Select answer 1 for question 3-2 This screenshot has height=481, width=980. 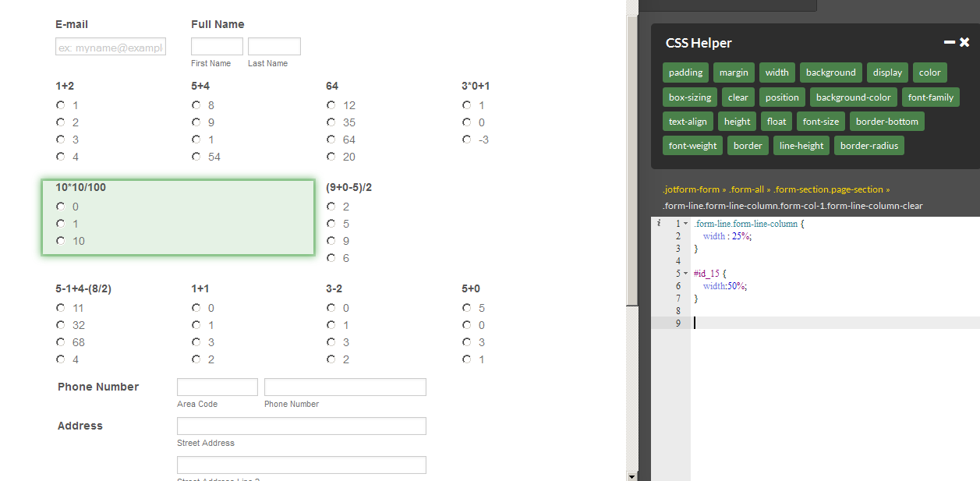click(x=331, y=325)
